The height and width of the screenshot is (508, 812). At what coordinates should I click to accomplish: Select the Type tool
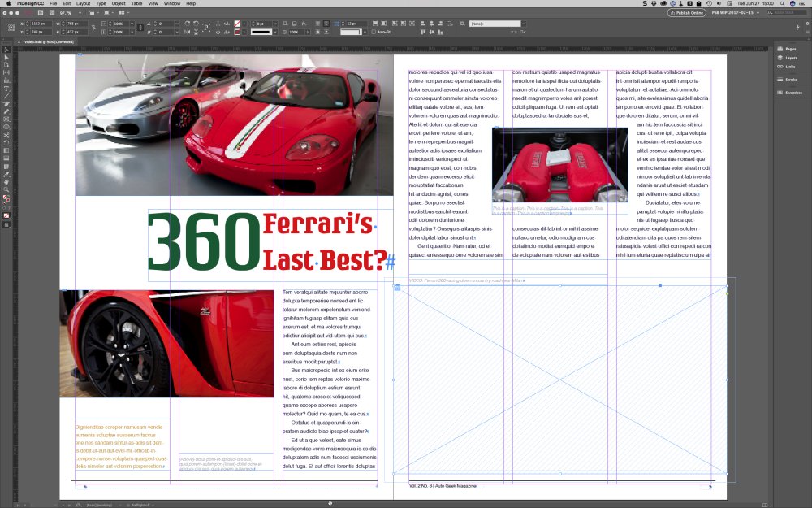[x=6, y=88]
